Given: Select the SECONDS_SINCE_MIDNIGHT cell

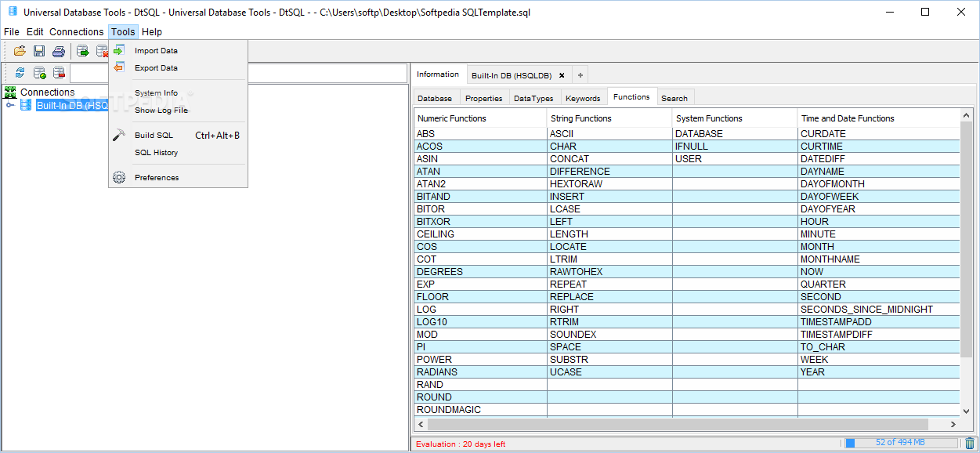Looking at the screenshot, I should tap(878, 310).
